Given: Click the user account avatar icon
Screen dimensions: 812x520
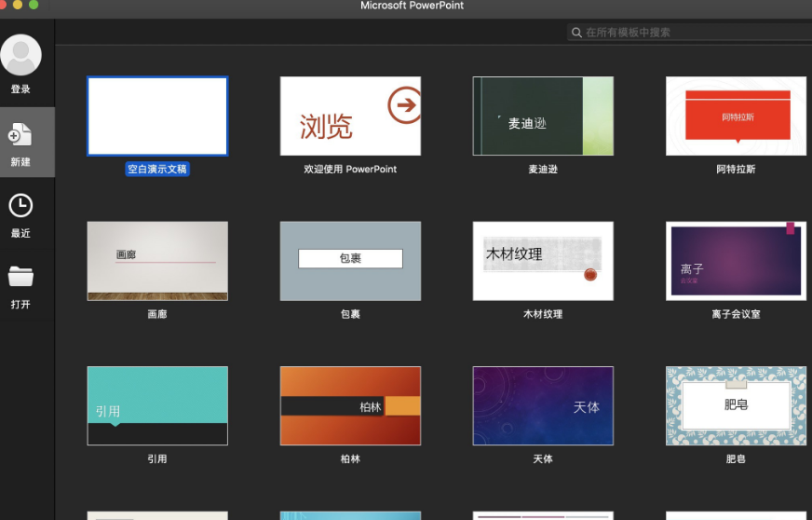Looking at the screenshot, I should [20, 55].
